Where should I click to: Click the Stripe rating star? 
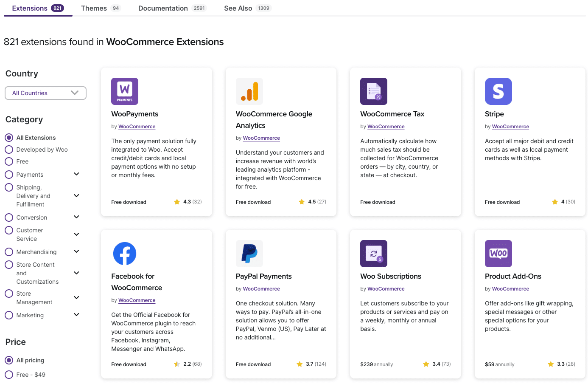[x=555, y=202]
